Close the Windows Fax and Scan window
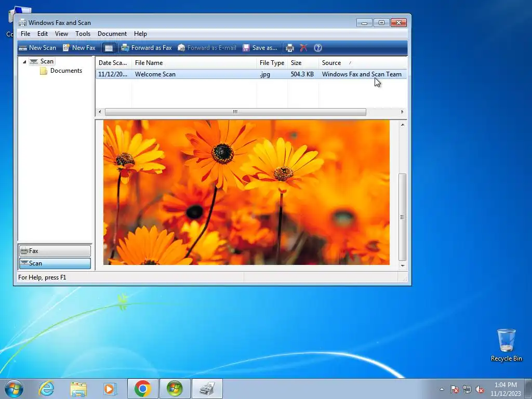Viewport: 532px width, 399px height. 398,23
